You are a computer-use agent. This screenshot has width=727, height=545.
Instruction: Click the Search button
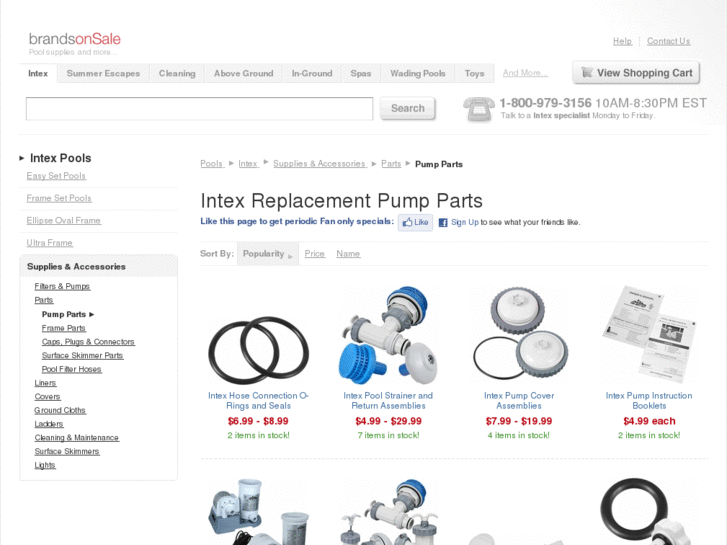pyautogui.click(x=408, y=108)
